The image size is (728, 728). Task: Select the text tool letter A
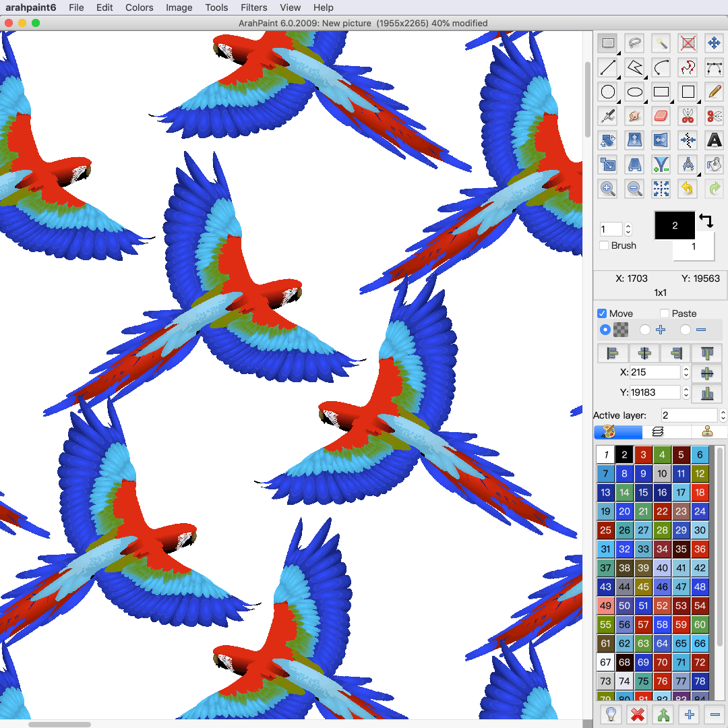[715, 140]
